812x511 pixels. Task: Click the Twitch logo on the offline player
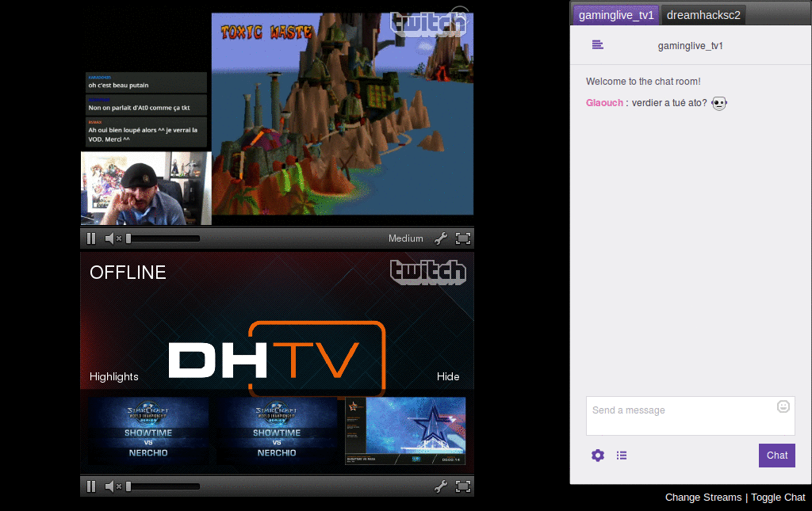pyautogui.click(x=428, y=272)
